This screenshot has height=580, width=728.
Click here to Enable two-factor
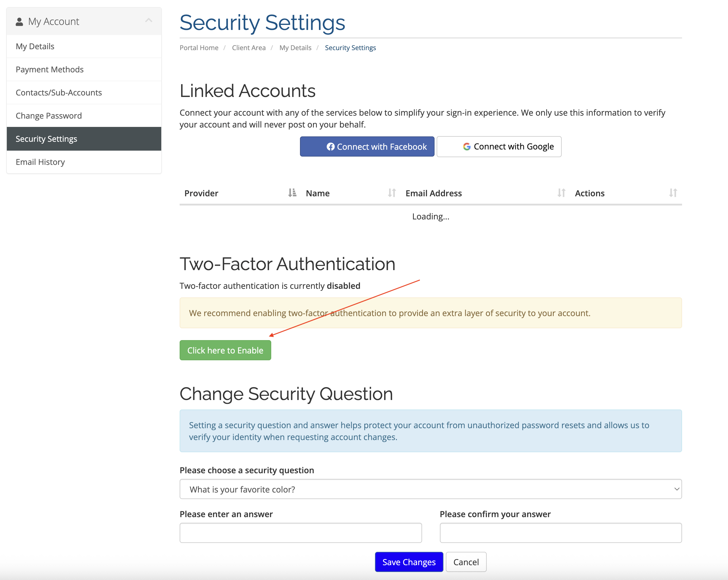(225, 350)
